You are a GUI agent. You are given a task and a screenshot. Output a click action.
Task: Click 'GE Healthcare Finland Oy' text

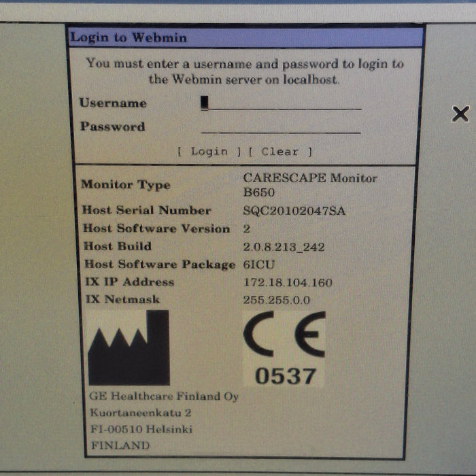tap(164, 396)
